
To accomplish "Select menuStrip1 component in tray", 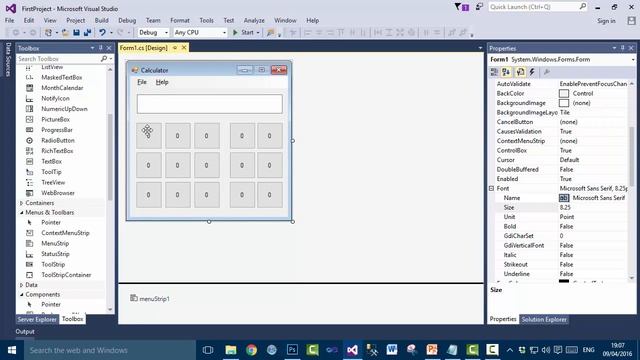I will click(150, 299).
